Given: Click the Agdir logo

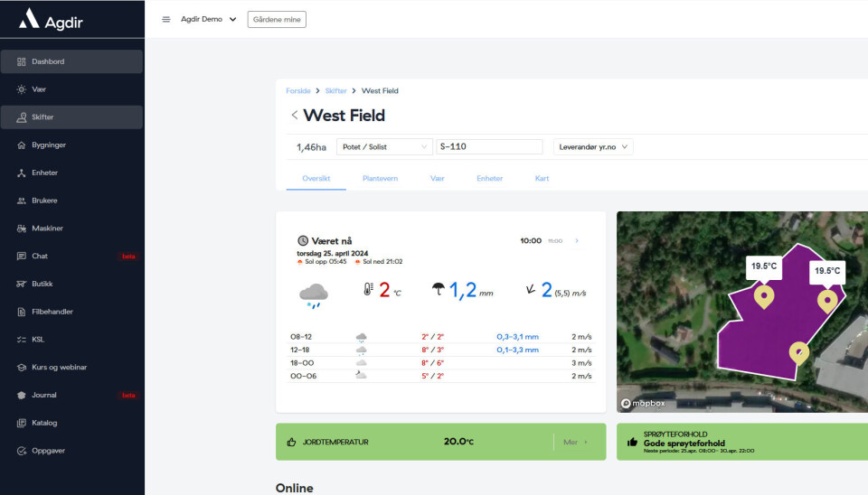Looking at the screenshot, I should point(53,19).
